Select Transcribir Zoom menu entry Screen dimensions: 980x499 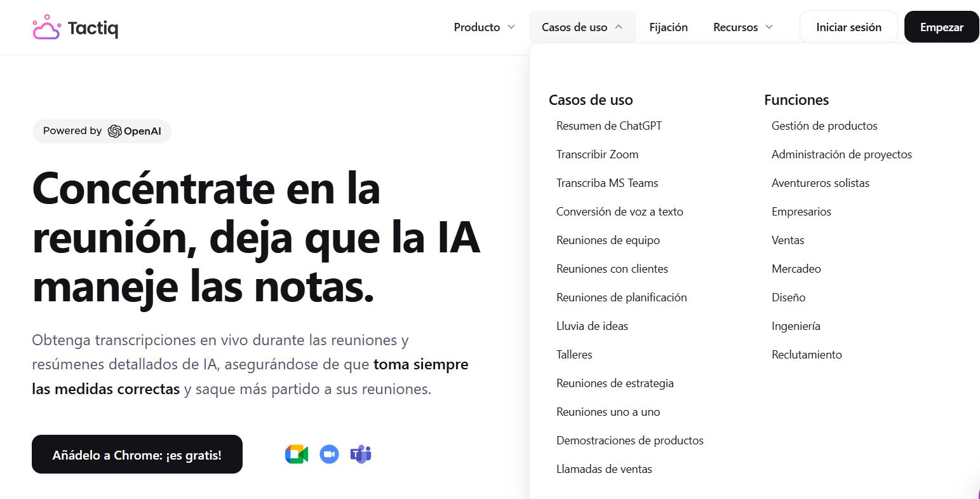(x=597, y=154)
